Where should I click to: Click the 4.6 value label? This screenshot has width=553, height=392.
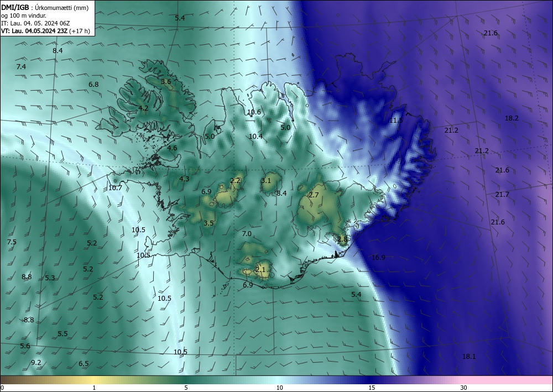tap(172, 148)
